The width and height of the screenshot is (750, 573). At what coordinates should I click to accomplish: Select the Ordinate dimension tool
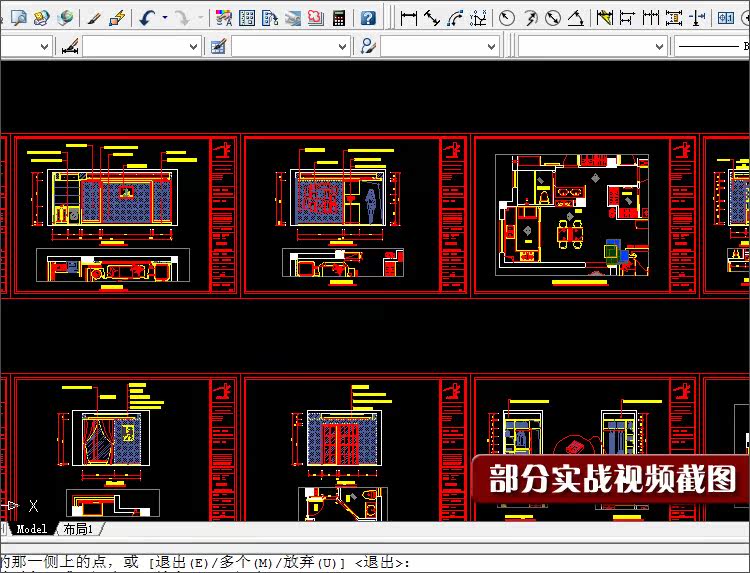[x=478, y=18]
